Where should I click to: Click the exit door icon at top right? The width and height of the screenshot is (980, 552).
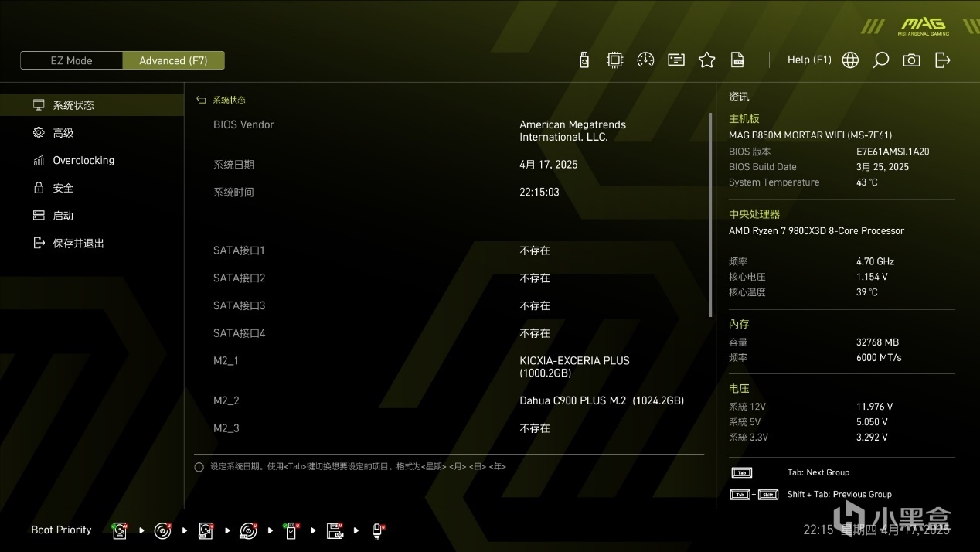(x=942, y=60)
